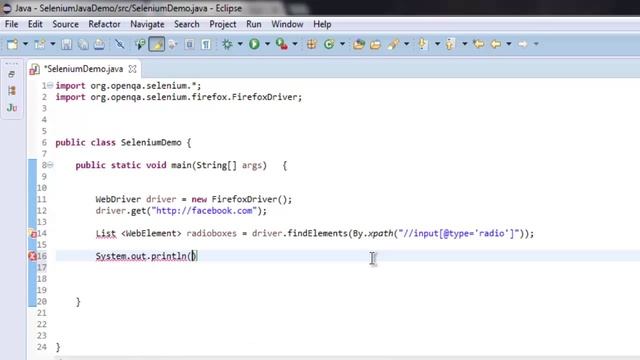This screenshot has width=640, height=360.
Task: Open the Navigate menu
Action: click(x=147, y=24)
